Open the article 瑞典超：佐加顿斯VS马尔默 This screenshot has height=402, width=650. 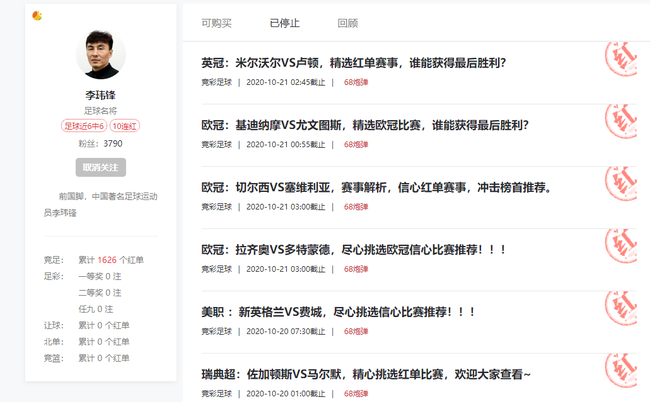point(366,375)
